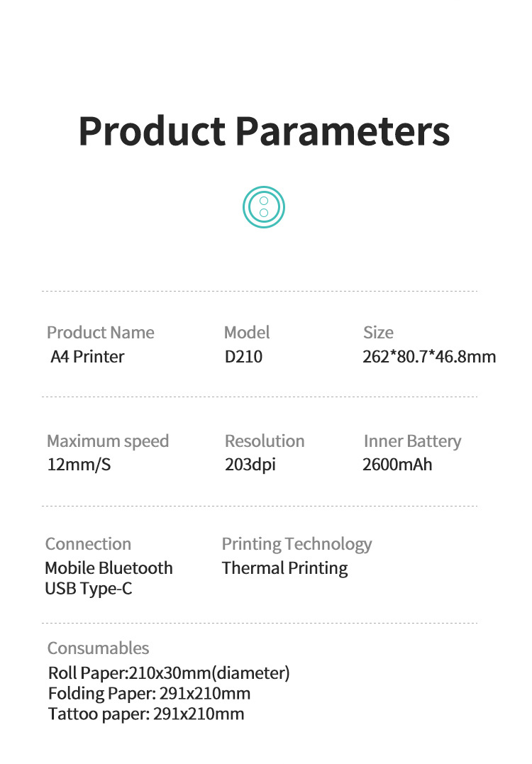Click the USB Type-C connection text
Viewport: 532px width, 764px height.
pos(89,588)
